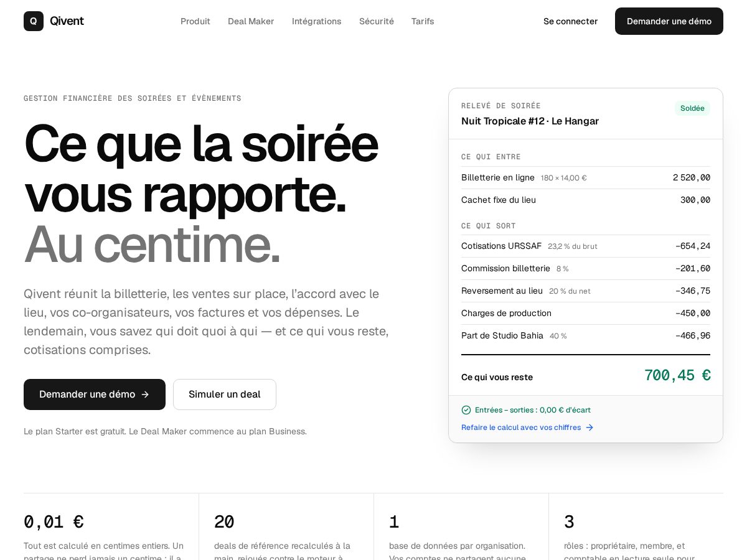Go to Intégrations in the navigation
The height and width of the screenshot is (560, 747).
[317, 21]
